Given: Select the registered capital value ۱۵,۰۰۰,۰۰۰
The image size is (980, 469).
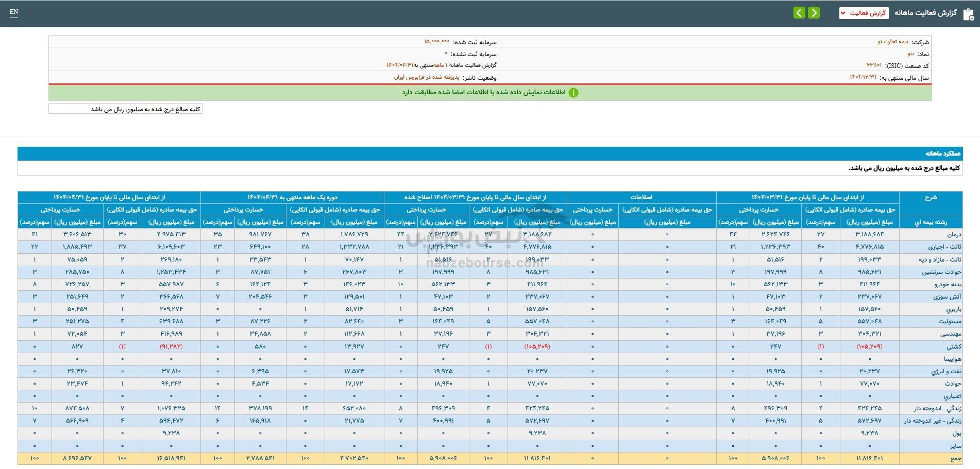Looking at the screenshot, I should click(x=437, y=42).
